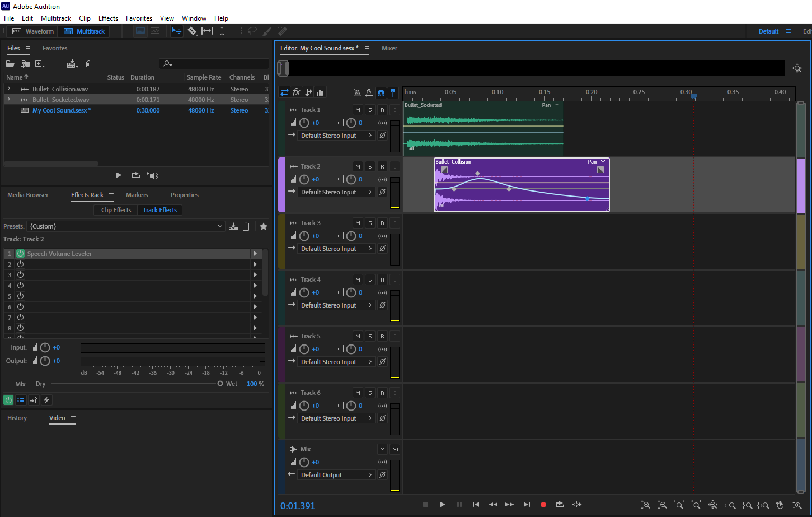
Task: Click Track 2 volume knob
Action: (304, 179)
